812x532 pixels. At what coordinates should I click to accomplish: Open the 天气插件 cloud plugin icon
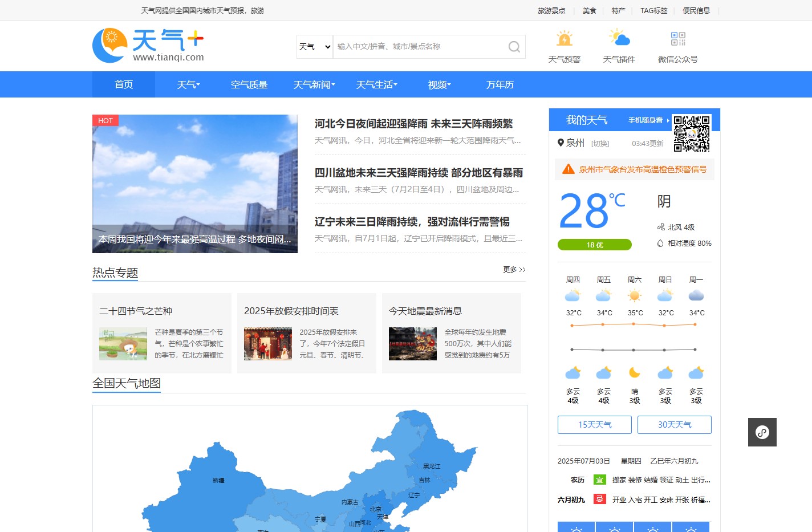pos(619,38)
